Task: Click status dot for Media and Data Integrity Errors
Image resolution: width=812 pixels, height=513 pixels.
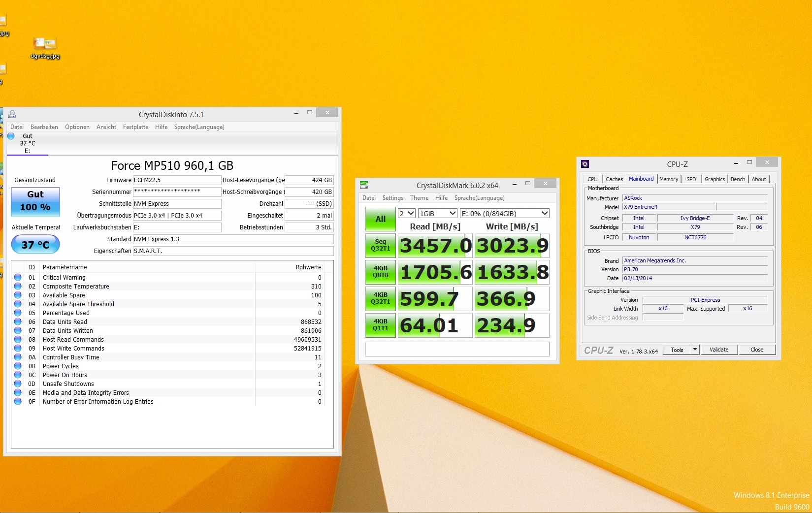Action: click(x=18, y=392)
